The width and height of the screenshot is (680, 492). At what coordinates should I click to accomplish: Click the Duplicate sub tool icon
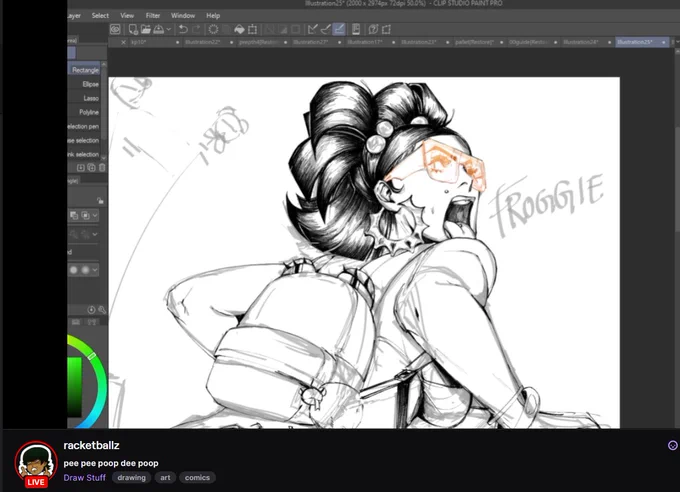click(92, 167)
